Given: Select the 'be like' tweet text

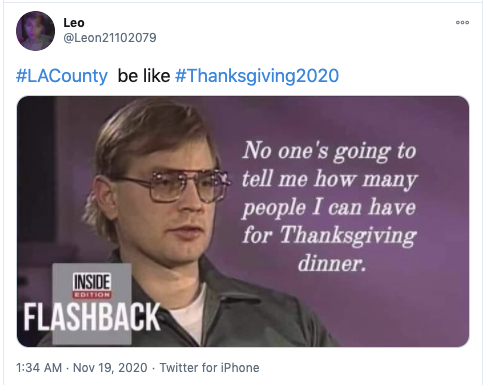Looking at the screenshot, I should 144,76.
